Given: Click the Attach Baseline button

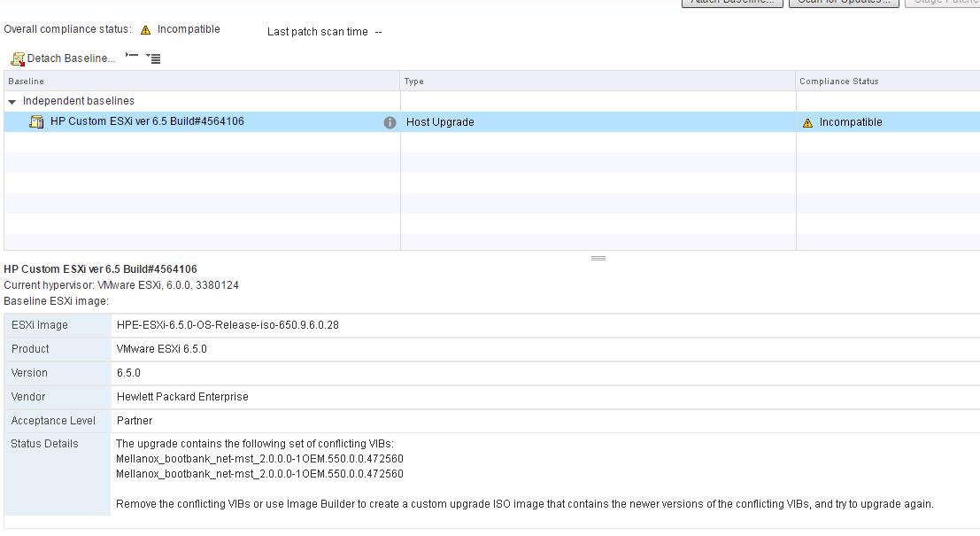Looking at the screenshot, I should 731,3.
